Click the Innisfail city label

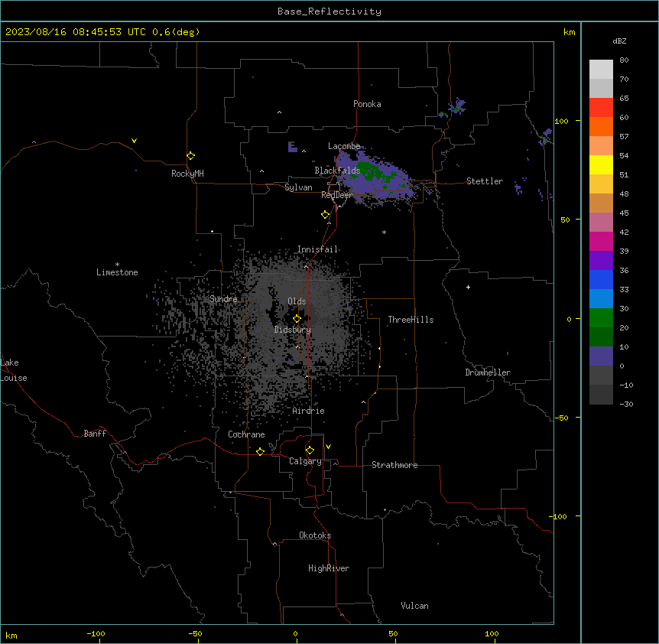coord(317,249)
